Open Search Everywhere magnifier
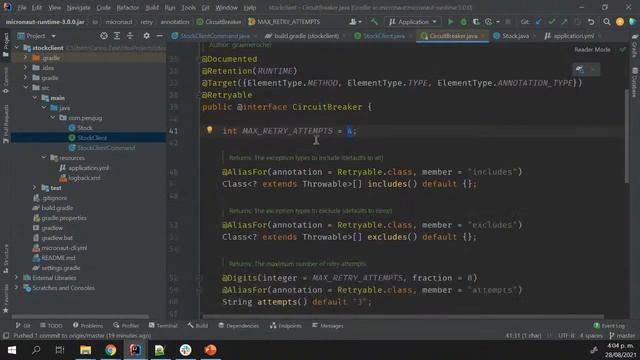Screen dimensions: 640x360 click(x=607, y=22)
